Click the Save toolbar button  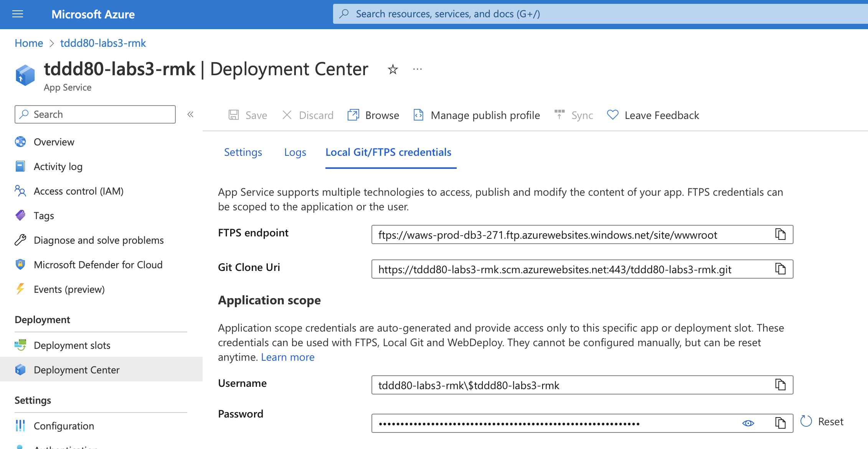(x=248, y=115)
